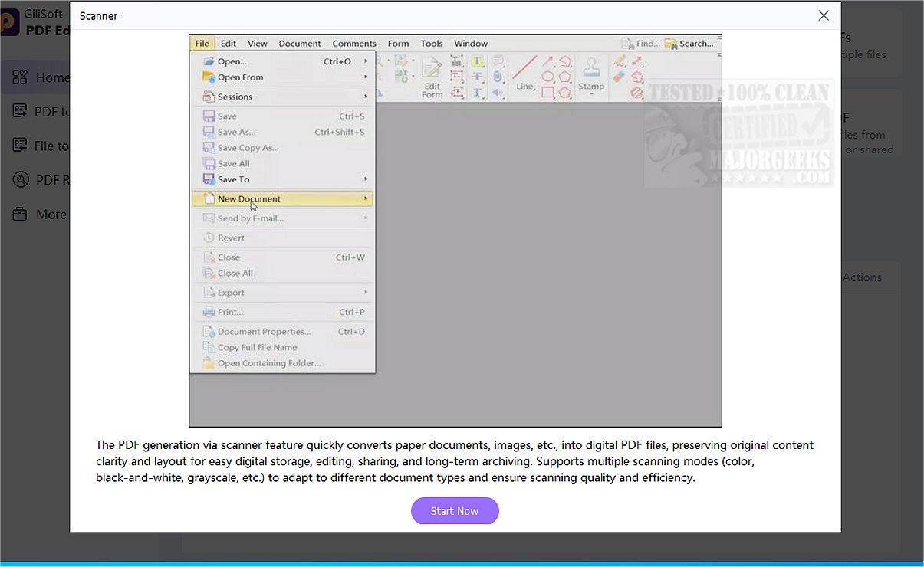Select the oval shape tool

(x=547, y=77)
